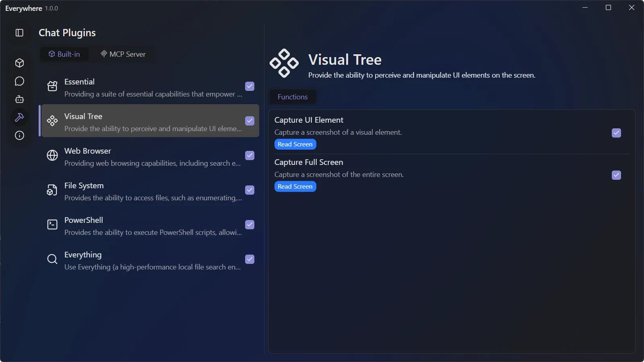Open the Functions tab
Image resolution: width=644 pixels, height=362 pixels.
click(293, 97)
